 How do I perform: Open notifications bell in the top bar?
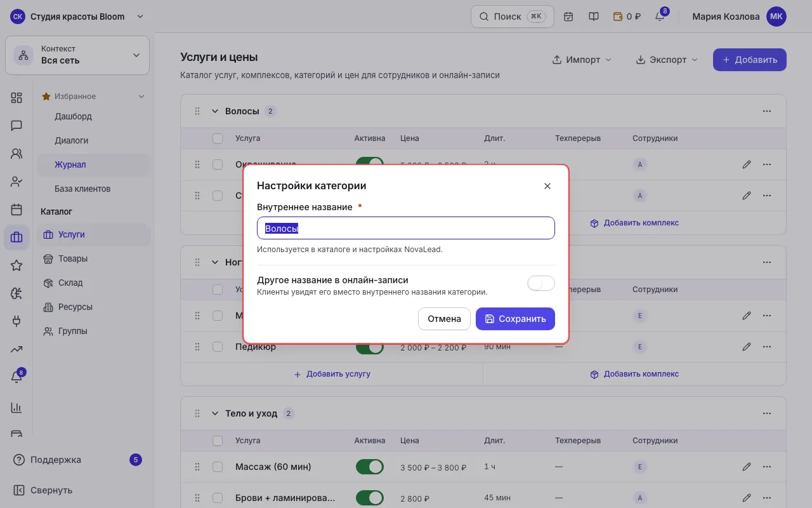tap(660, 17)
